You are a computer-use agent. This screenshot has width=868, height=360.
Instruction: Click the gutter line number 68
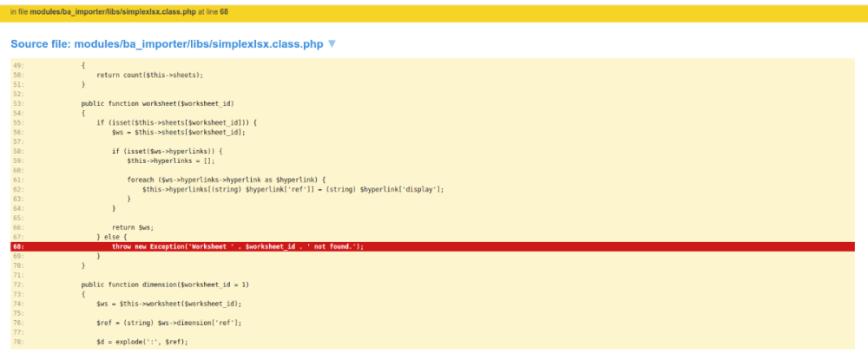[x=18, y=246]
